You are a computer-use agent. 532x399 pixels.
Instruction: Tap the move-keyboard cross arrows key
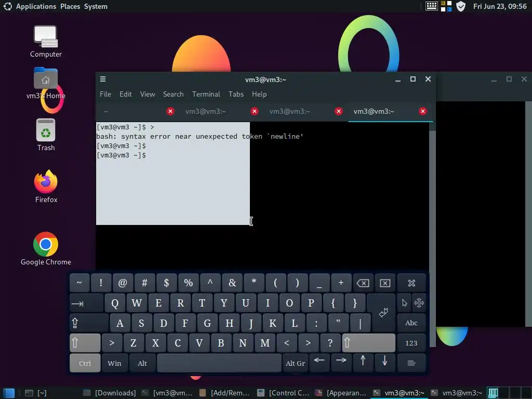pos(419,303)
